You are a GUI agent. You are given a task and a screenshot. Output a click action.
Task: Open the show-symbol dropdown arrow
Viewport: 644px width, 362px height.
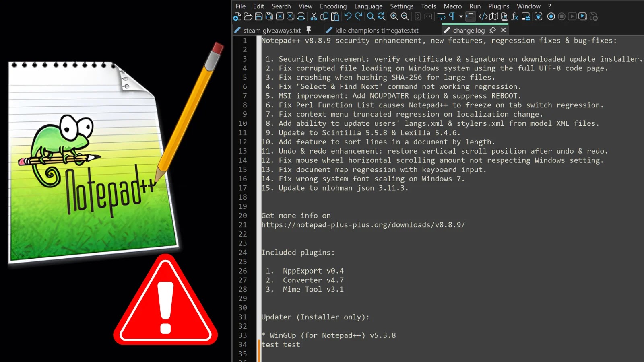(x=461, y=16)
